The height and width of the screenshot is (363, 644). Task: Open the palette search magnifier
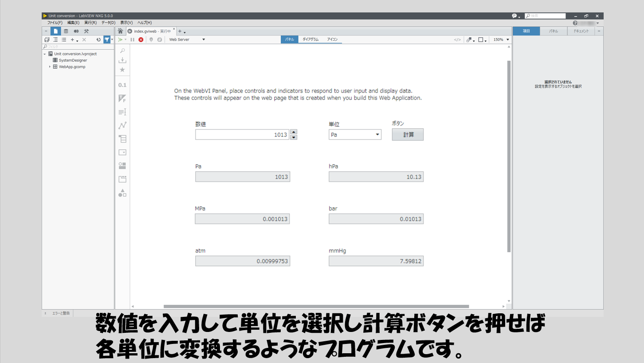122,51
